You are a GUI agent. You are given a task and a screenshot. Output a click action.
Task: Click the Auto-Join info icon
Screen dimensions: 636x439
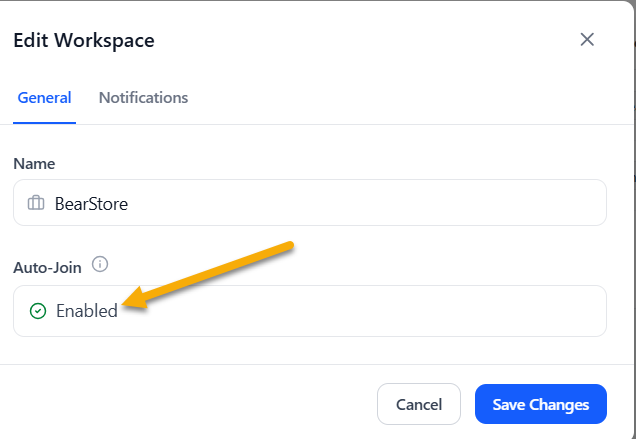pyautogui.click(x=99, y=265)
